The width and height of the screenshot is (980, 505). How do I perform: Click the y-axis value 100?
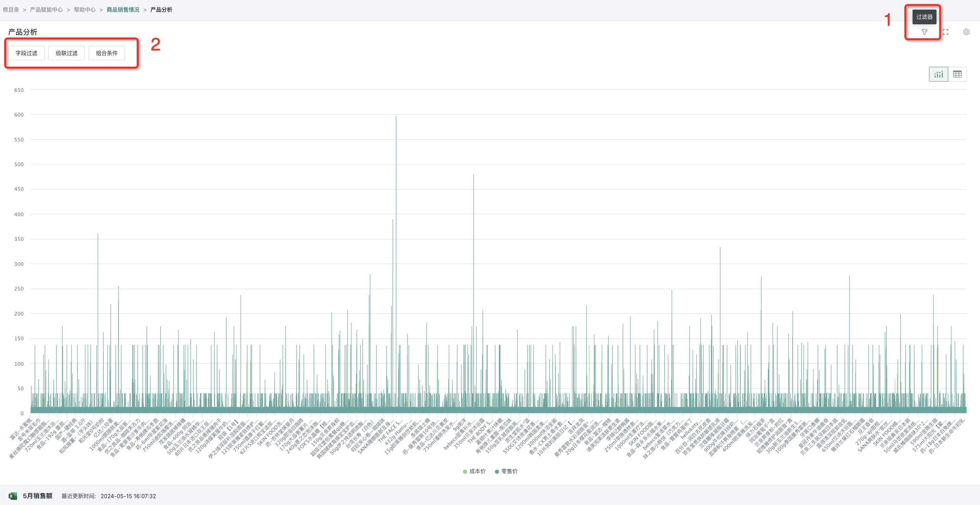click(x=19, y=364)
